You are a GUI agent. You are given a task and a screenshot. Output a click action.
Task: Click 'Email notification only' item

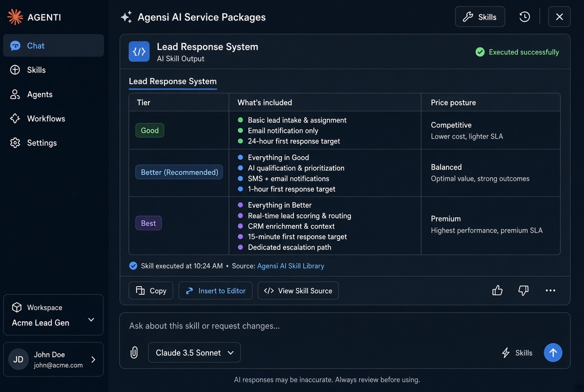click(282, 130)
